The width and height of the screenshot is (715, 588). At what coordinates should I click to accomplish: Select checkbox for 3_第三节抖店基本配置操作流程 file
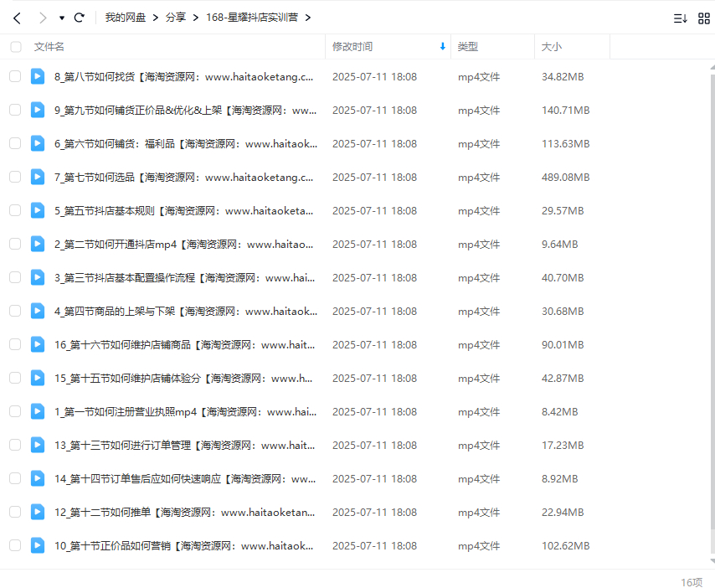point(15,277)
